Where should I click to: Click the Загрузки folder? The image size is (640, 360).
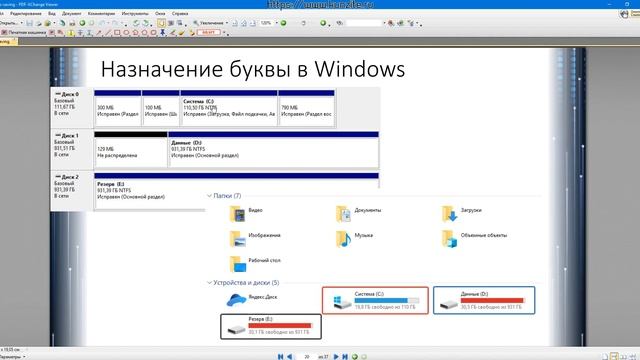click(462, 213)
